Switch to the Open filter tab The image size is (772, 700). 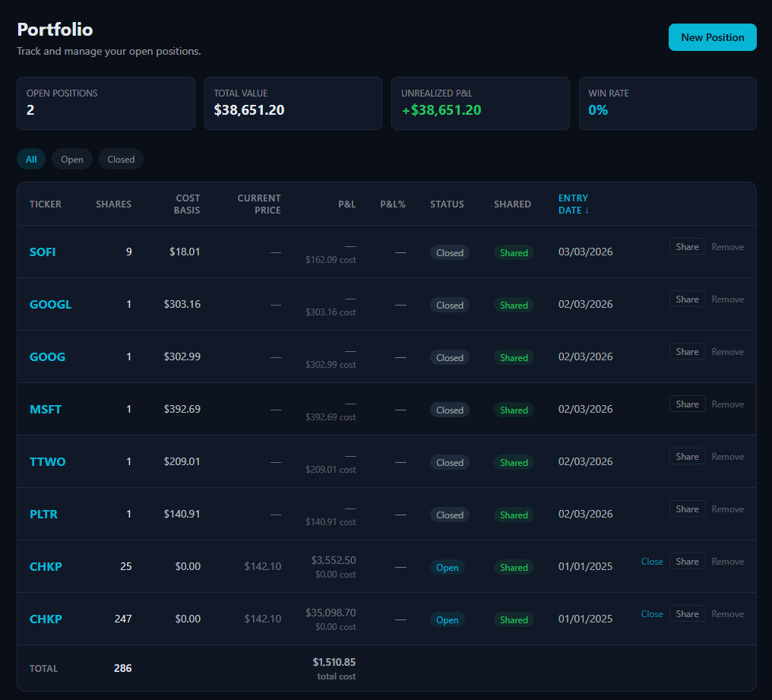pyautogui.click(x=72, y=160)
